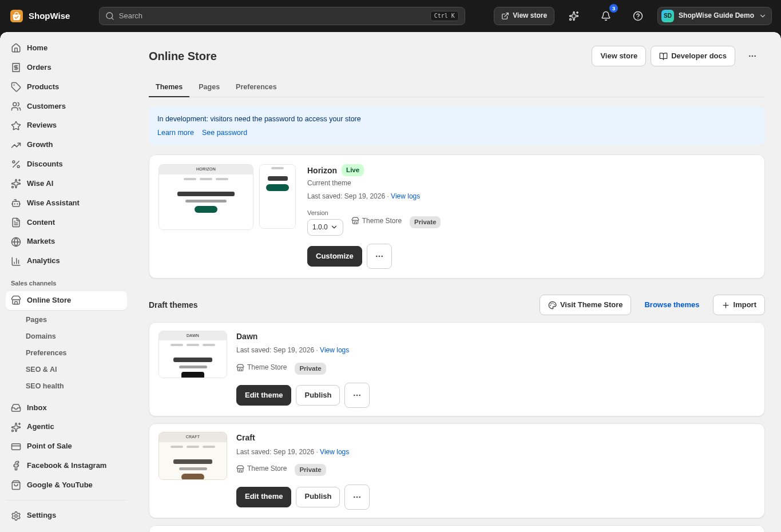
Task: Open page-level more actions next to Developer docs
Action: pos(752,56)
